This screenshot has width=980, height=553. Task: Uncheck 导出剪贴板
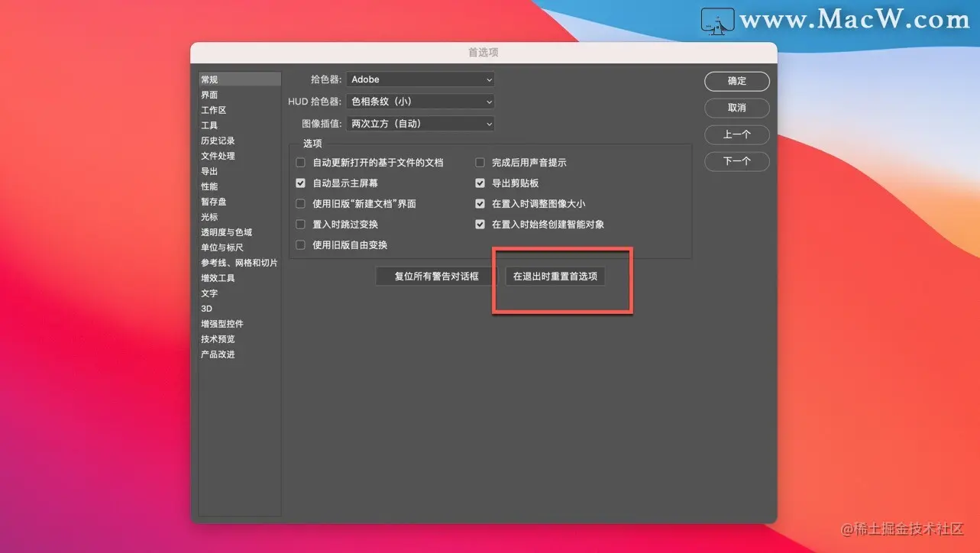480,183
